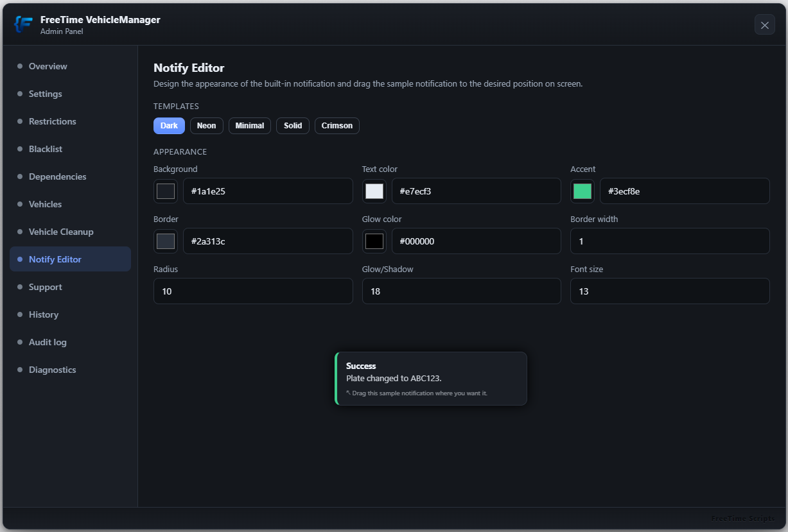Open Background color swatch picker
Screen dimensions: 788x532
166,191
